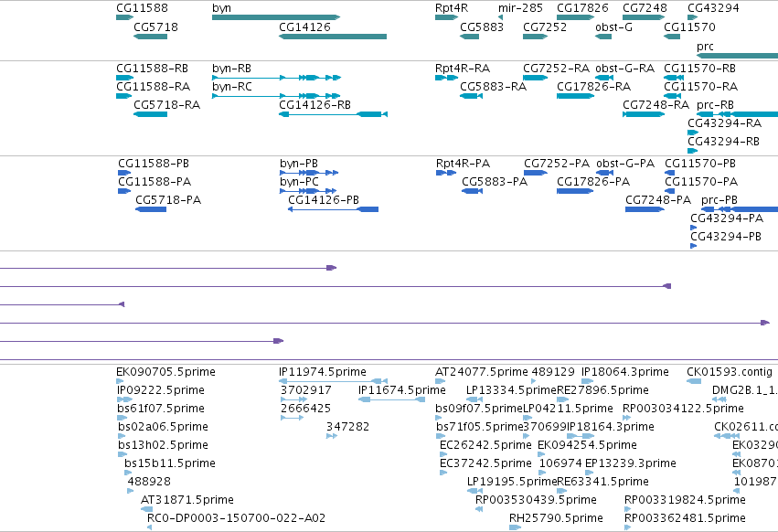Select protein CG7248-PA
This screenshot has height=532, width=778.
click(x=645, y=209)
